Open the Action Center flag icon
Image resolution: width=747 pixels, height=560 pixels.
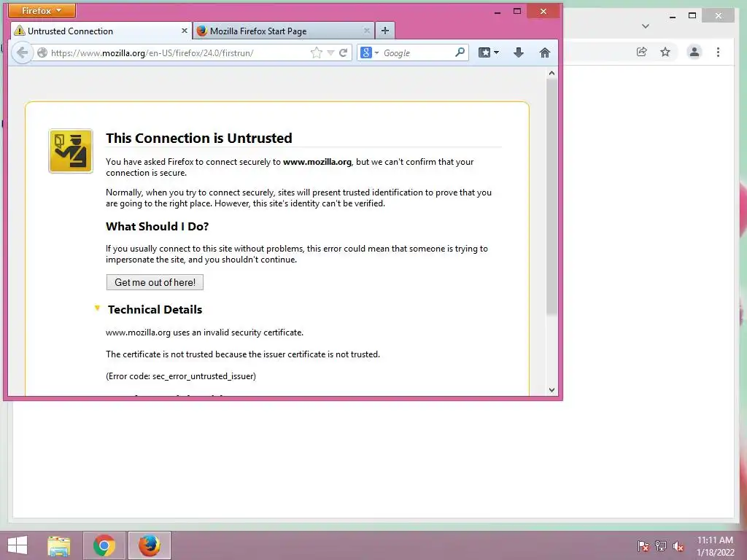[x=643, y=545]
